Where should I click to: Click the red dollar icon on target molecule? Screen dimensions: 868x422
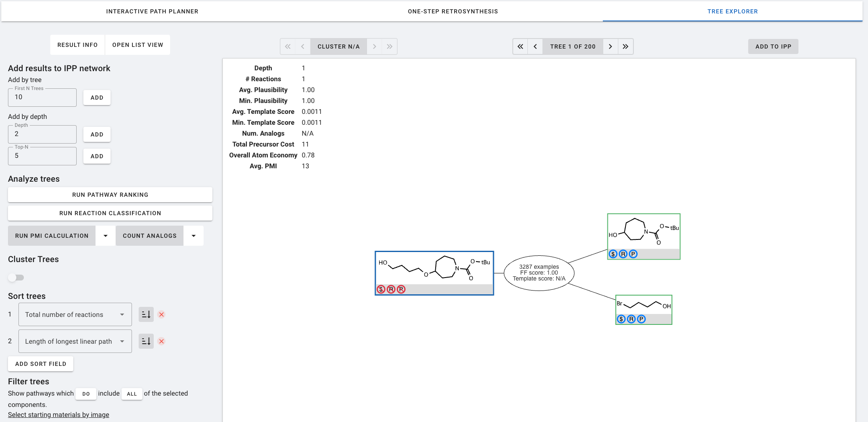pos(381,289)
